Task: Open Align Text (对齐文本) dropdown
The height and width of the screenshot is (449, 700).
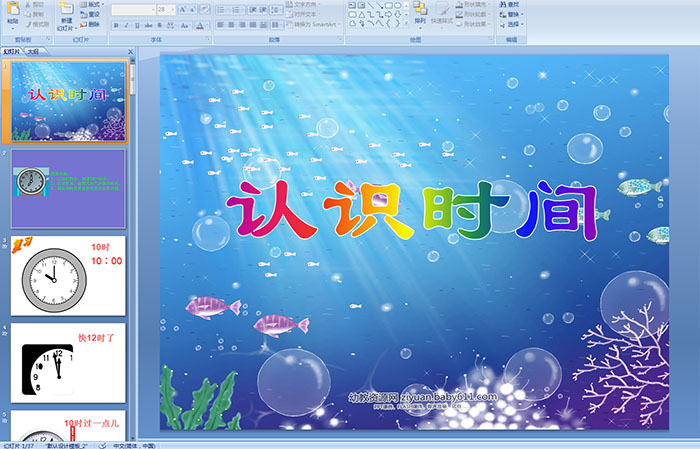Action: click(x=304, y=14)
